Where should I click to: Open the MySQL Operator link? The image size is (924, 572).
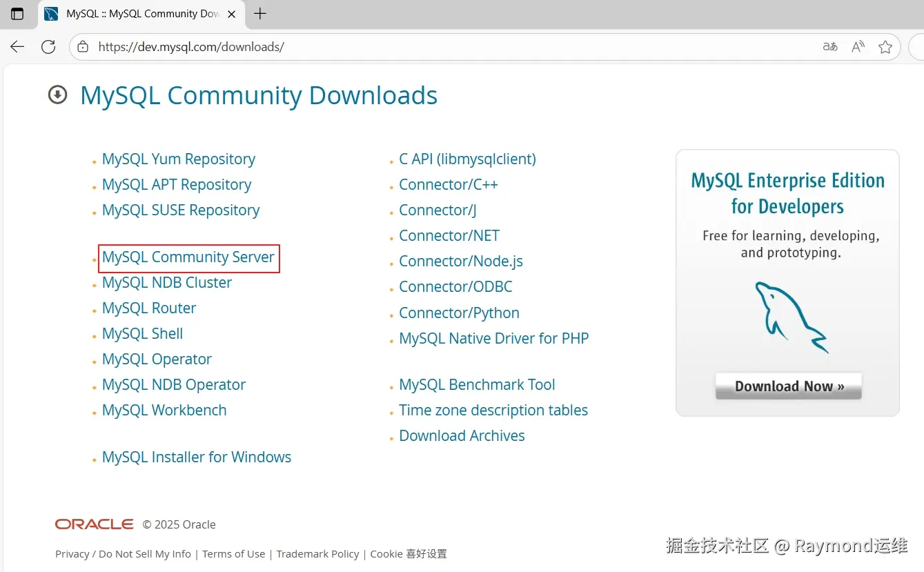click(x=157, y=359)
